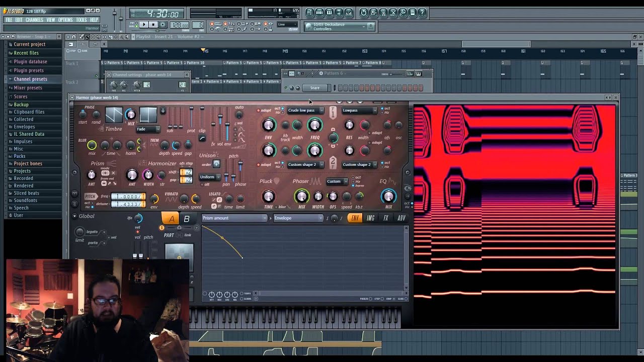Open the step sequencer view icon
The height and width of the screenshot is (362, 644).
point(319,13)
